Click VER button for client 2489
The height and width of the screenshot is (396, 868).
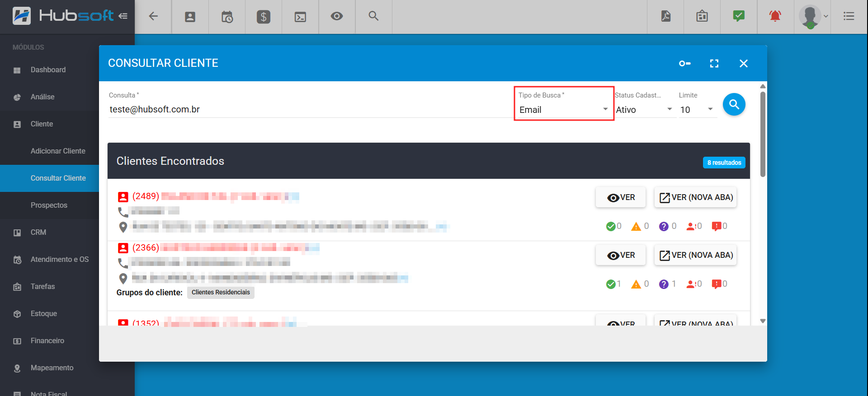pyautogui.click(x=620, y=197)
